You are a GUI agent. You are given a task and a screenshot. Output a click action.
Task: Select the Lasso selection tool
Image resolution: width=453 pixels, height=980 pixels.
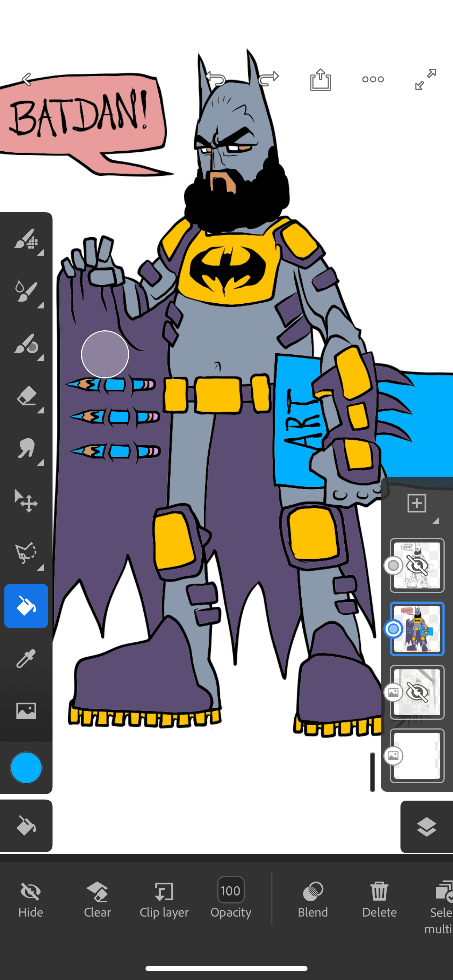26,553
